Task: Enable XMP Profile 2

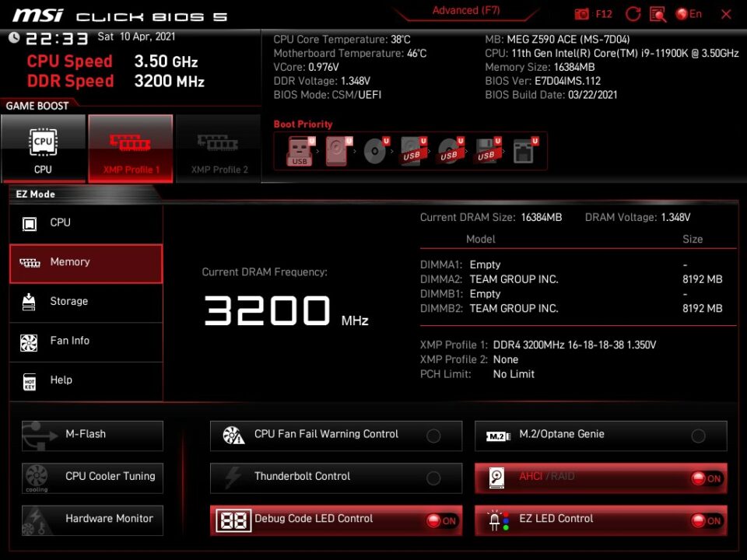Action: [219, 149]
